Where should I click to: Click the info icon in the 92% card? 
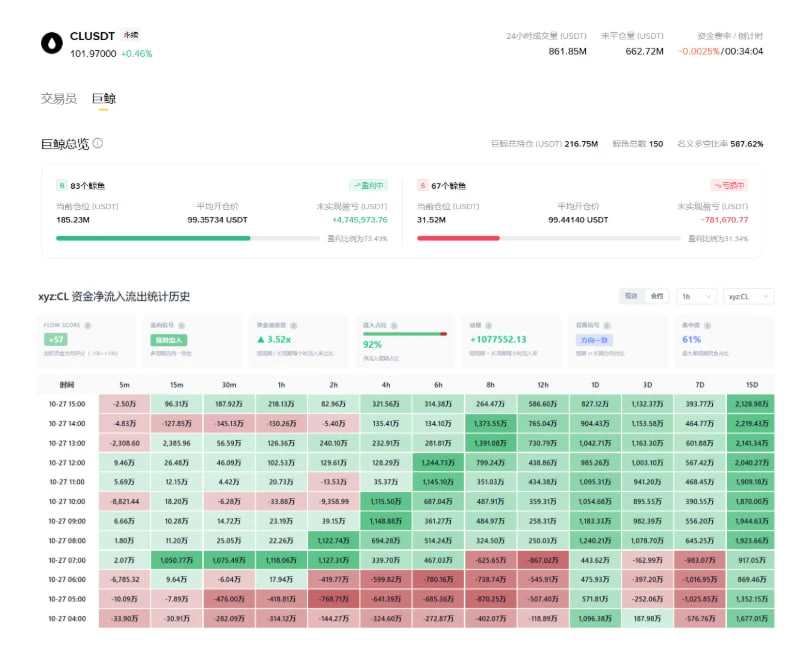(394, 325)
